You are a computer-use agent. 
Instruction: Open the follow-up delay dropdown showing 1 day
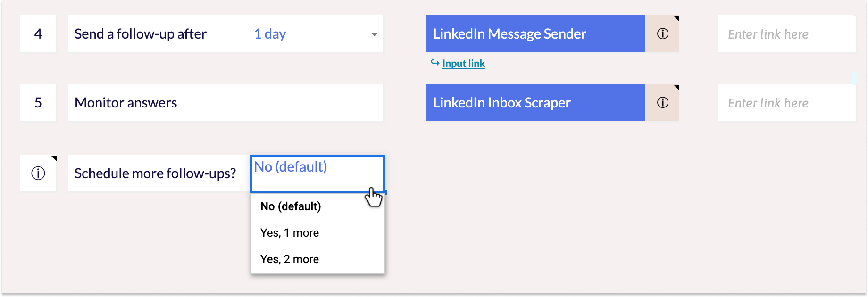pyautogui.click(x=270, y=33)
